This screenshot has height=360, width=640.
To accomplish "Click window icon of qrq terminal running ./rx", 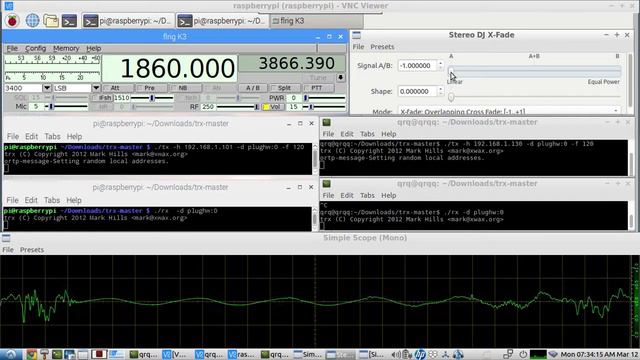I will [x=326, y=184].
